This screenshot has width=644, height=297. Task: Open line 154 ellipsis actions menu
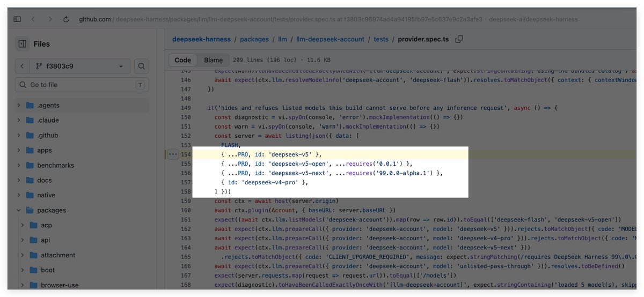[172, 154]
